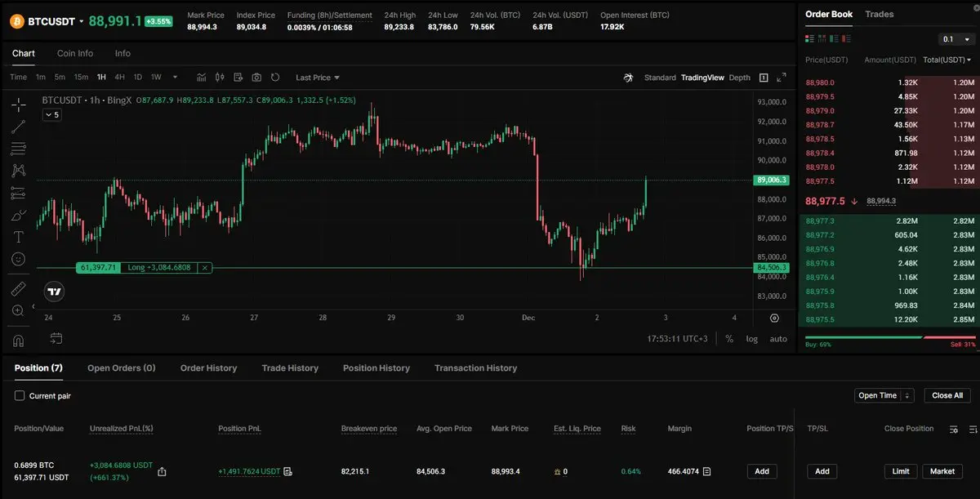Expand the chart to fullscreen
The height and width of the screenshot is (499, 980).
[782, 78]
